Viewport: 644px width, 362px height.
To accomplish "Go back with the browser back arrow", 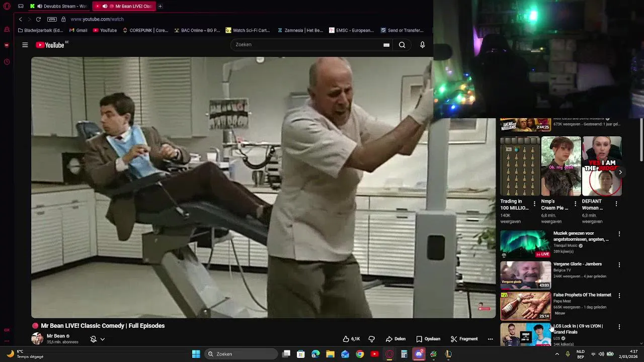I will pos(20,19).
